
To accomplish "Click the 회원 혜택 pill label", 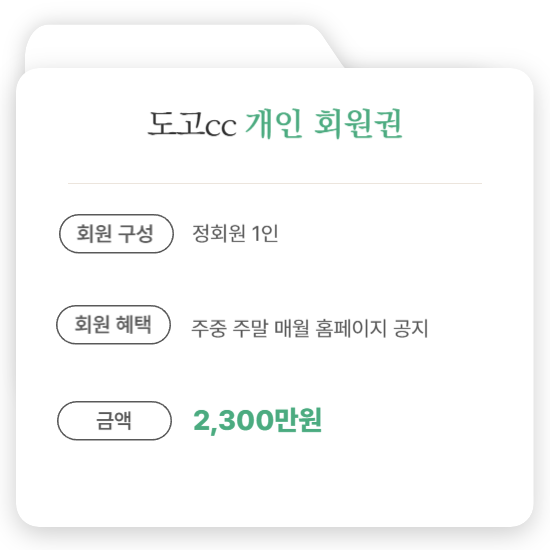I will coord(113,324).
